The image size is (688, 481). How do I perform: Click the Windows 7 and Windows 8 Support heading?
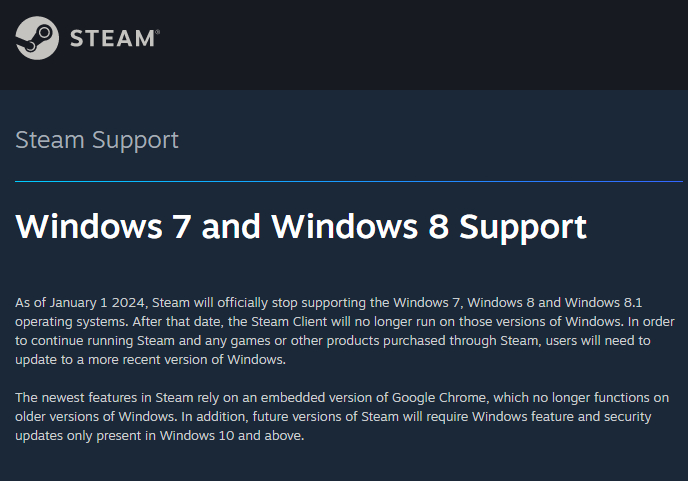click(x=301, y=226)
